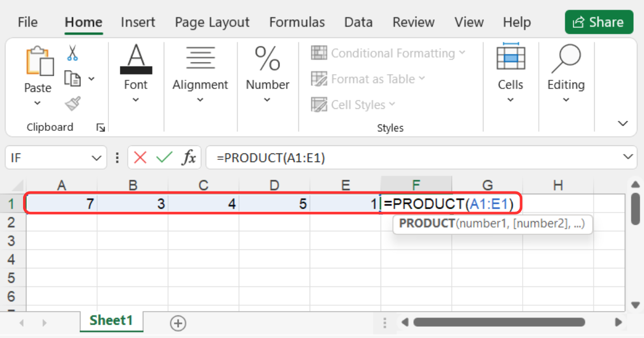Click the horizontal scrollbar thumb
644x338 pixels.
click(x=499, y=322)
